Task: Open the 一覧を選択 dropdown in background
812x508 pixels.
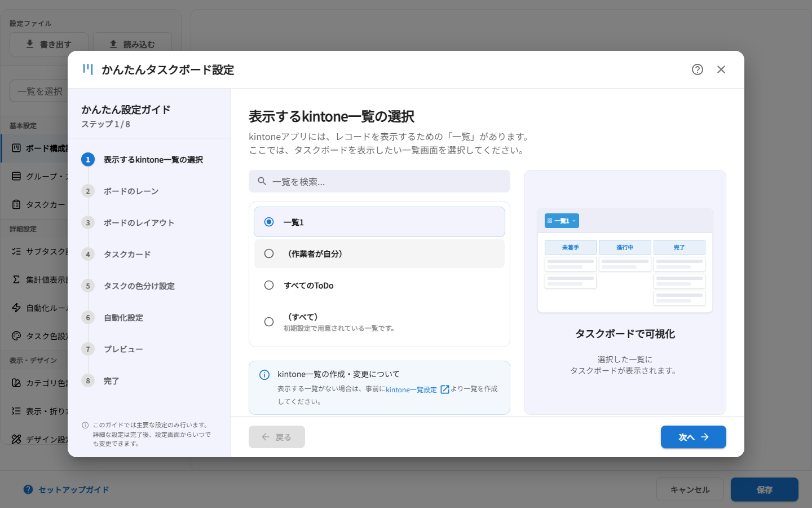Action: pos(39,91)
